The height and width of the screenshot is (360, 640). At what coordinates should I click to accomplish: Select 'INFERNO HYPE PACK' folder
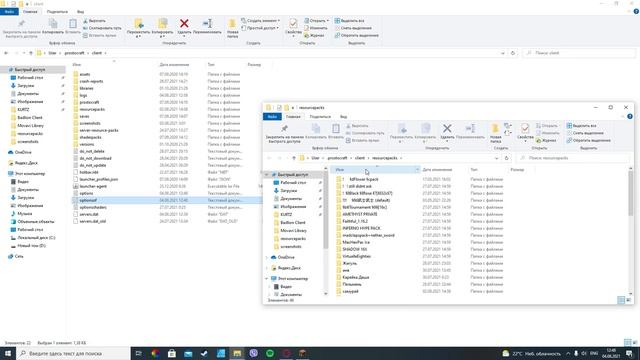(361, 228)
